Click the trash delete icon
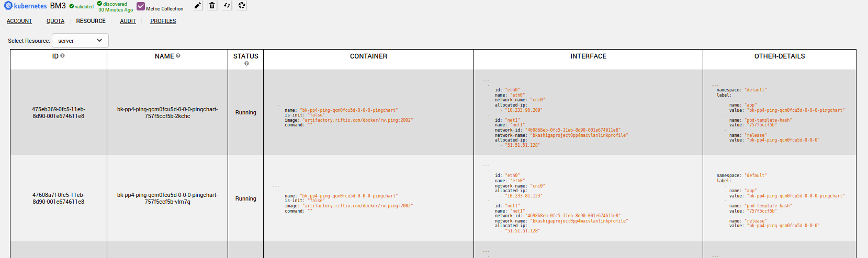868x258 pixels. (x=212, y=6)
